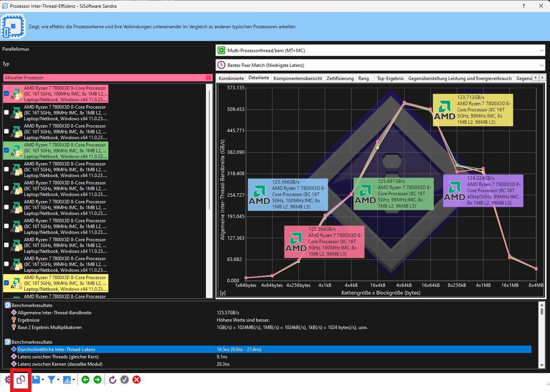The width and height of the screenshot is (550, 392).
Task: Uncheck the pink-highlighted Ryzen 7 7800X3D entry
Action: [x=6, y=94]
